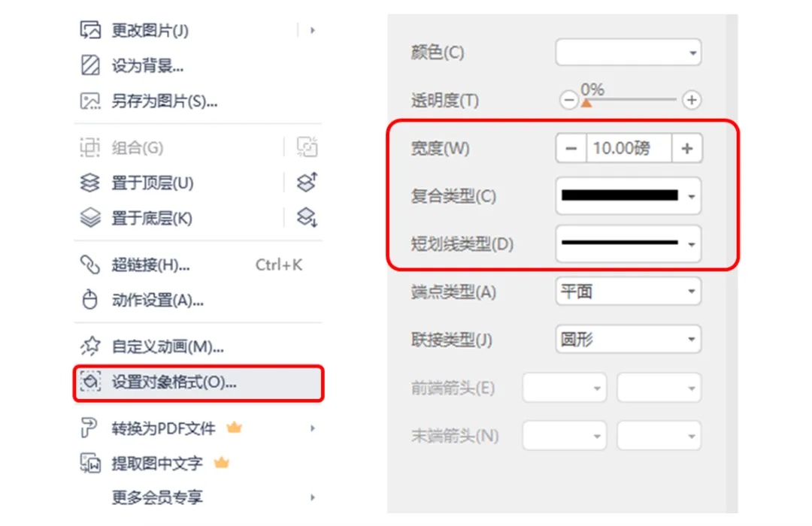Viewport: 812px width, 526px height.
Task: Select 设置对象格式 menu entry
Action: tap(198, 383)
